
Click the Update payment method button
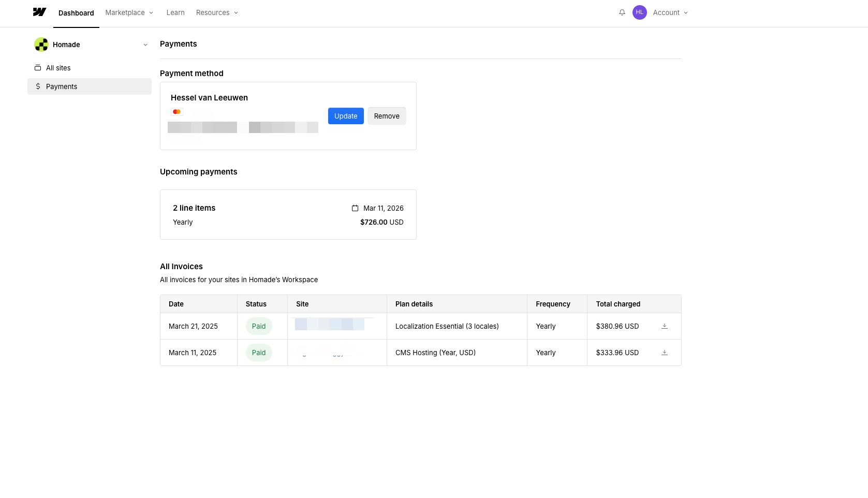[x=346, y=116]
